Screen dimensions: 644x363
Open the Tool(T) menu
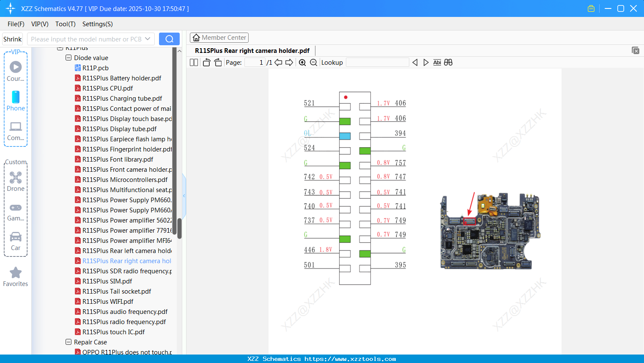[65, 24]
